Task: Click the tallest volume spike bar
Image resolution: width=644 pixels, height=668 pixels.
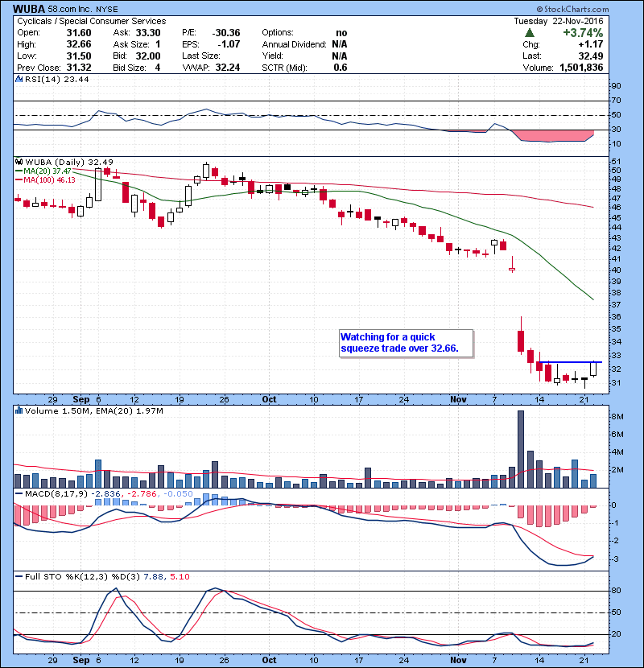Action: 521,447
